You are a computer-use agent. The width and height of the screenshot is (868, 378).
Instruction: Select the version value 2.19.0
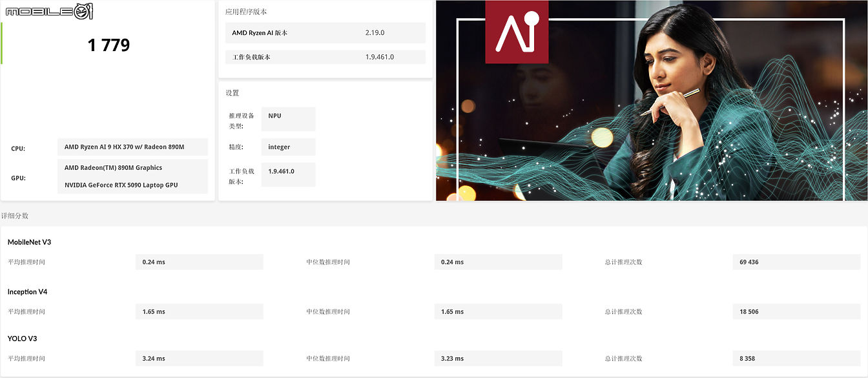point(375,33)
